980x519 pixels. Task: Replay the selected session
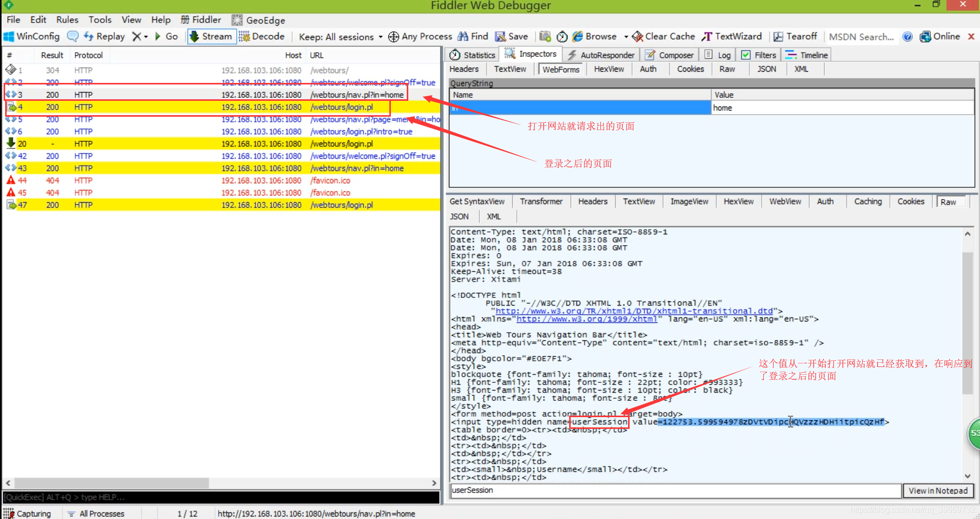(x=105, y=36)
